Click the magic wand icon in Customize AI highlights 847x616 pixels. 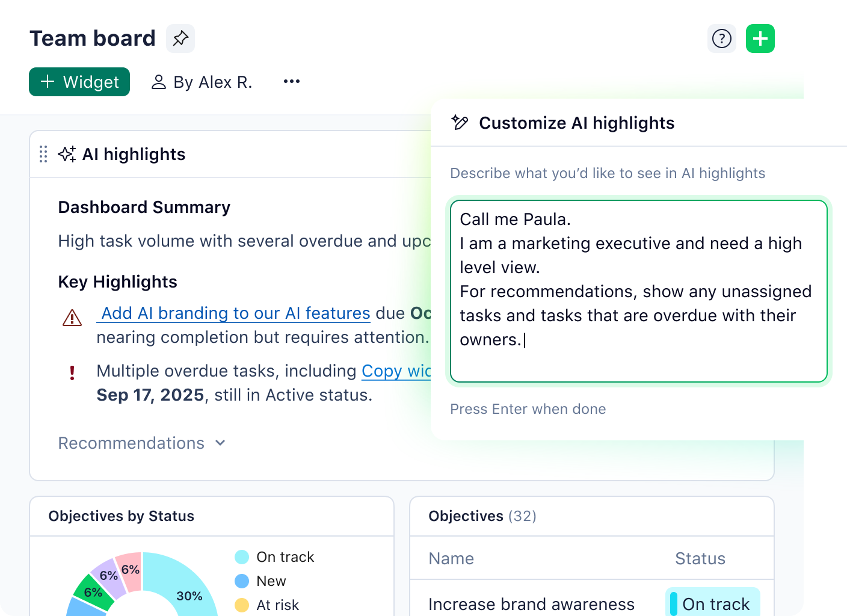pyautogui.click(x=460, y=123)
